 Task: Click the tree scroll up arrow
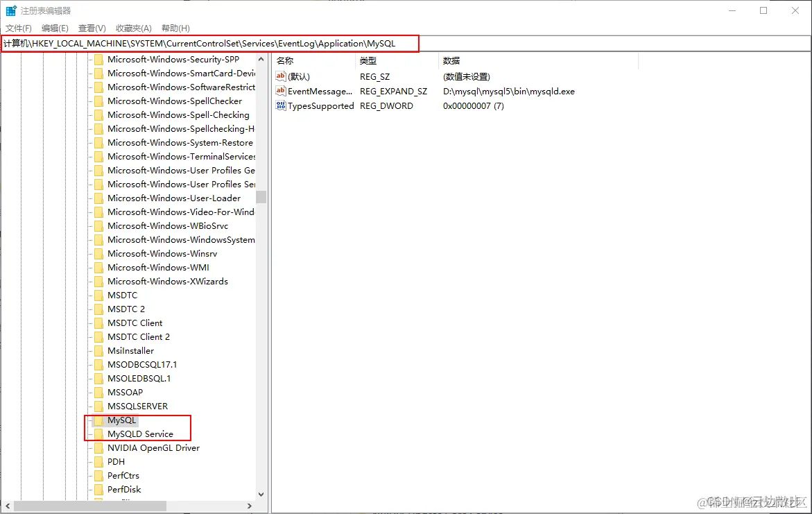pos(261,60)
